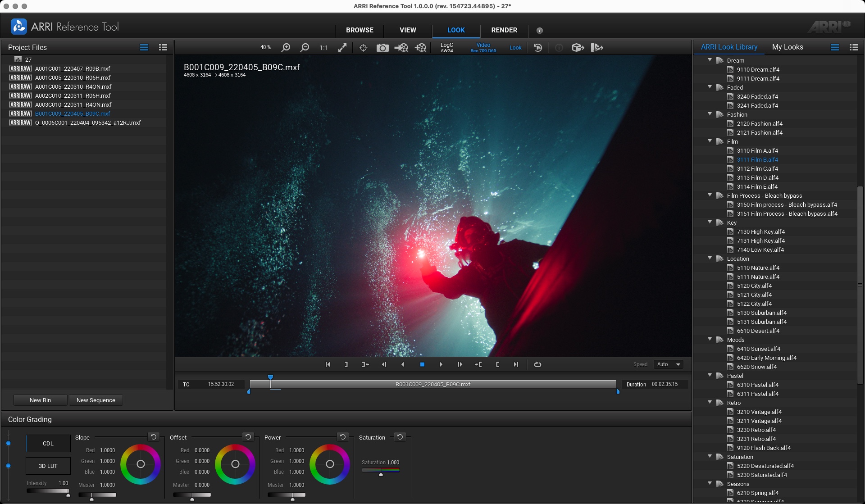Collapse the Film look folder
This screenshot has width=865, height=504.
click(x=710, y=141)
